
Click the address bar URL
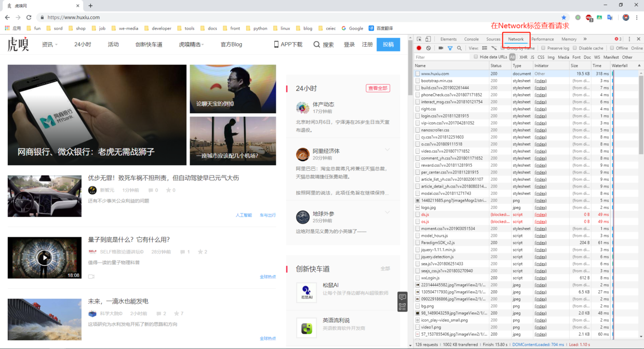point(74,17)
